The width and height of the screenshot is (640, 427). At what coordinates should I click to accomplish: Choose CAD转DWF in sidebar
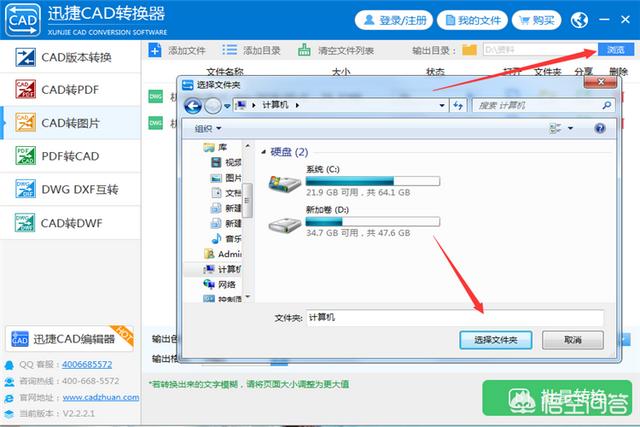70,223
